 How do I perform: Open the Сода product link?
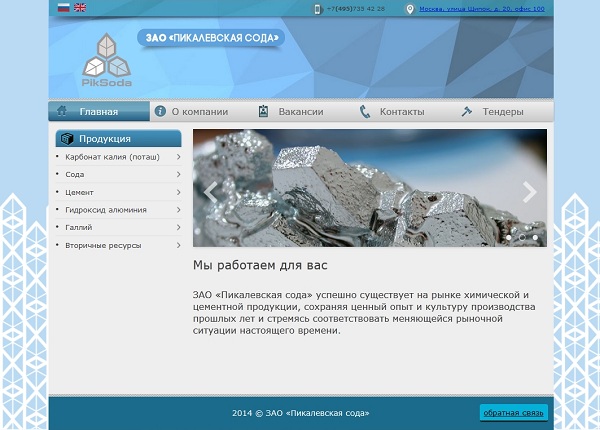pyautogui.click(x=75, y=174)
